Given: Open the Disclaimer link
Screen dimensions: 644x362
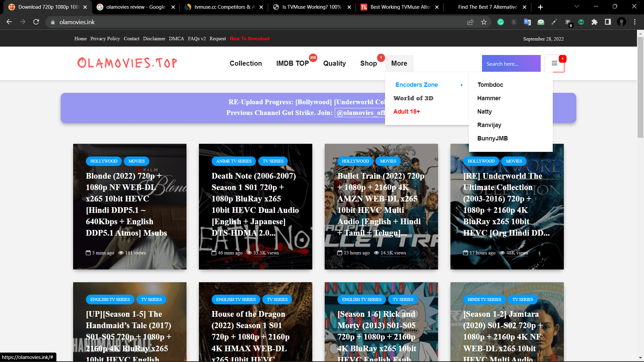Looking at the screenshot, I should pyautogui.click(x=154, y=39).
